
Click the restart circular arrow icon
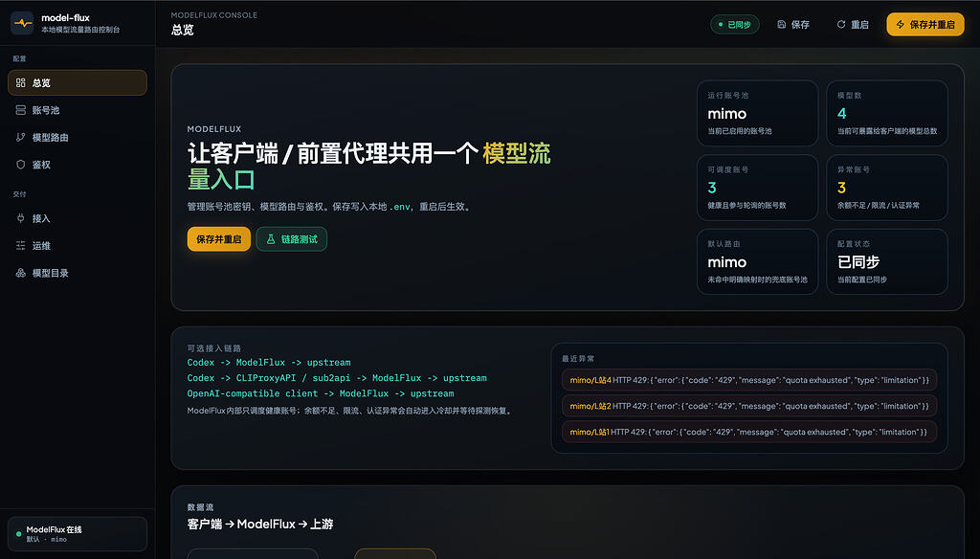pyautogui.click(x=841, y=24)
